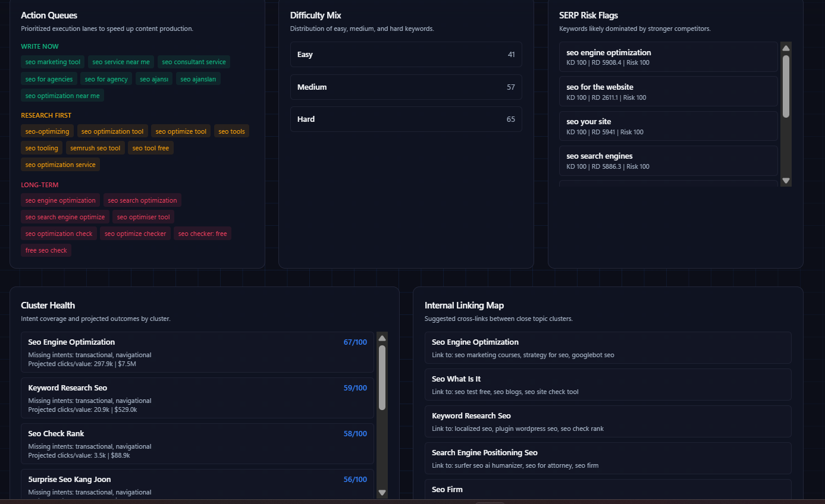Image resolution: width=825 pixels, height=504 pixels.
Task: Select the 'seo optimize checker' chip
Action: tap(135, 234)
